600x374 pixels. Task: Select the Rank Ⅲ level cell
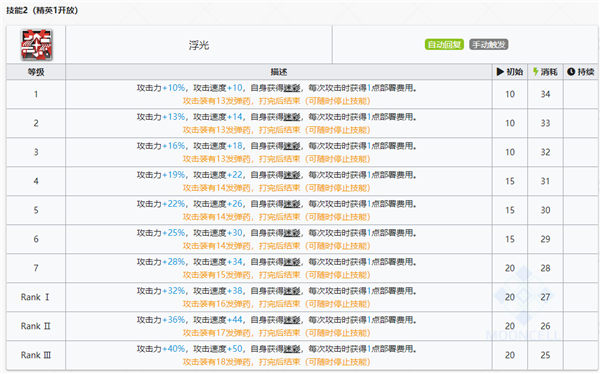(36, 355)
